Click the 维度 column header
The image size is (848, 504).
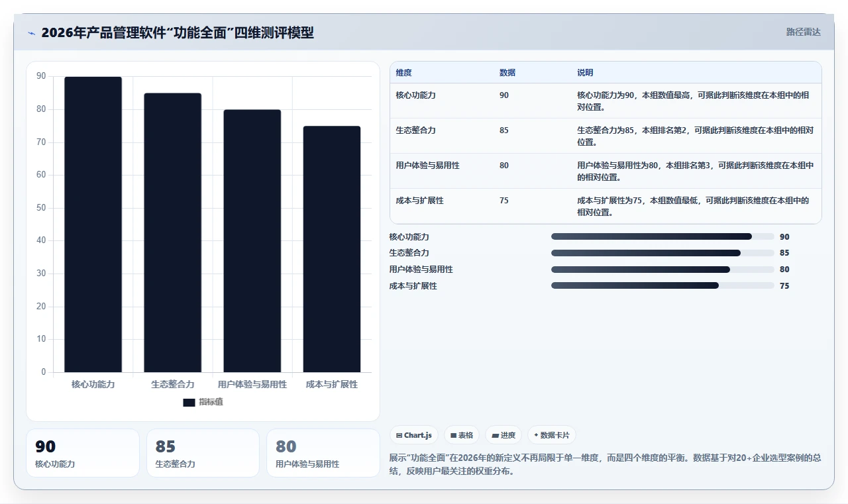(403, 73)
